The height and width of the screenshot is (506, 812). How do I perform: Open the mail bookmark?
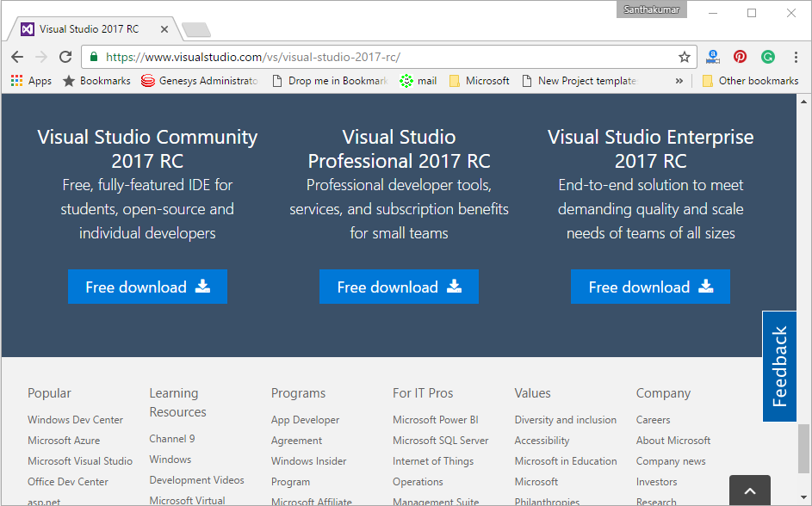418,81
